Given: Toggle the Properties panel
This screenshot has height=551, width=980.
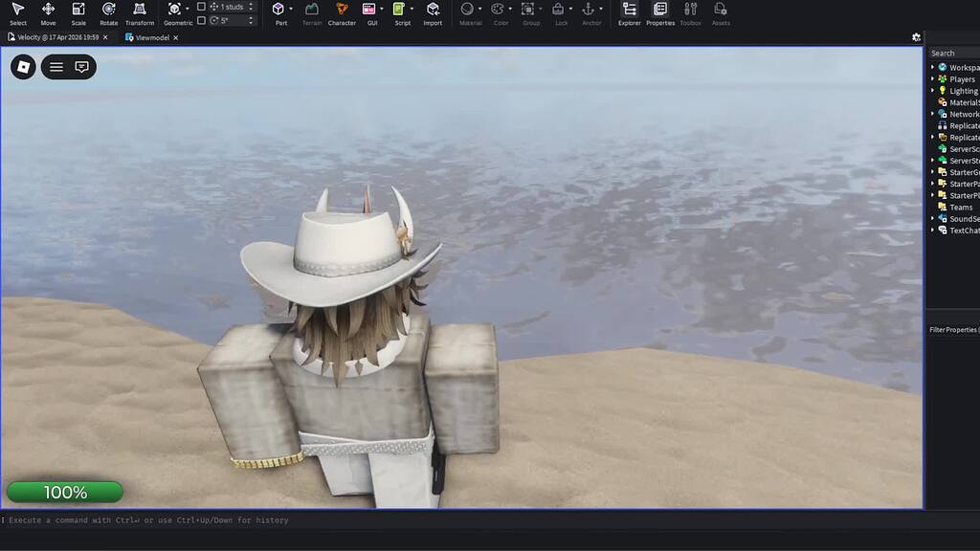Looking at the screenshot, I should click(660, 13).
